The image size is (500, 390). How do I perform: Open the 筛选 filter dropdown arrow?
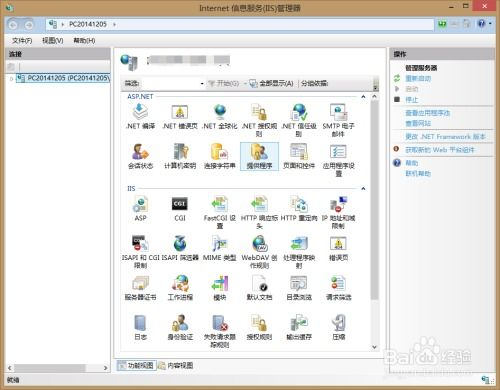coord(202,83)
